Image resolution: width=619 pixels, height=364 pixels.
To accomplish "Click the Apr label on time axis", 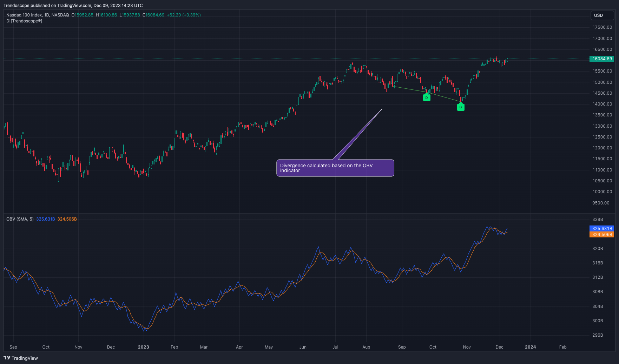I will [239, 347].
